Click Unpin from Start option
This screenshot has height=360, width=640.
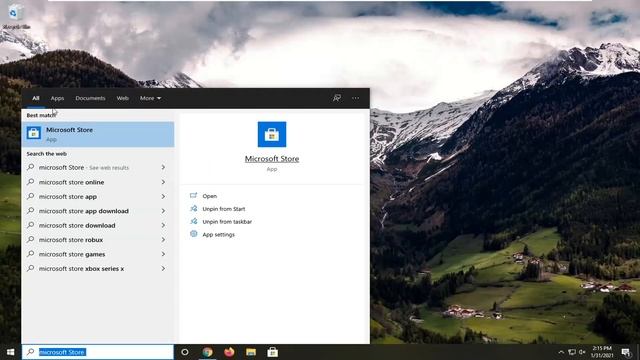click(x=224, y=209)
